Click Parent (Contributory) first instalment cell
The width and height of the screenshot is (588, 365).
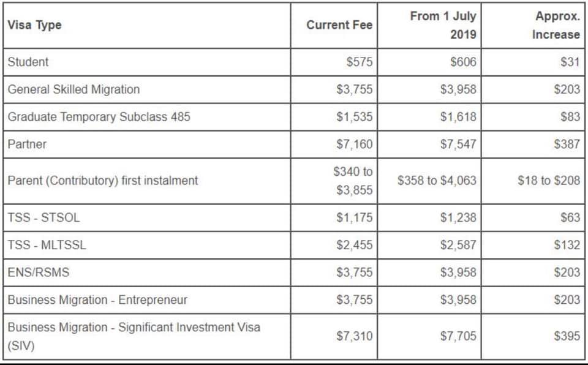coord(102,181)
